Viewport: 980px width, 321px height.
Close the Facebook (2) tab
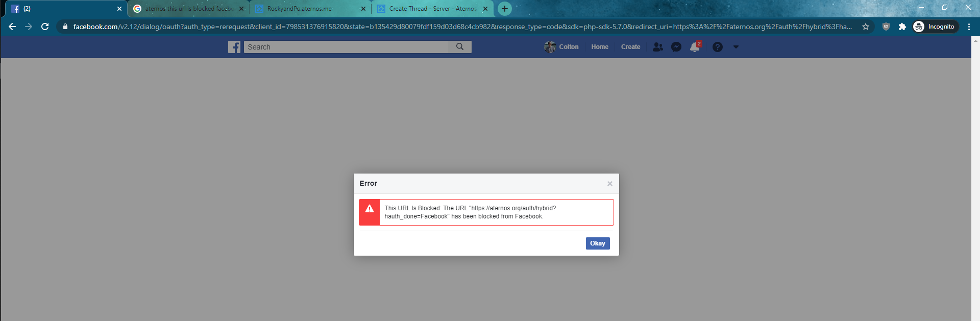click(119, 9)
